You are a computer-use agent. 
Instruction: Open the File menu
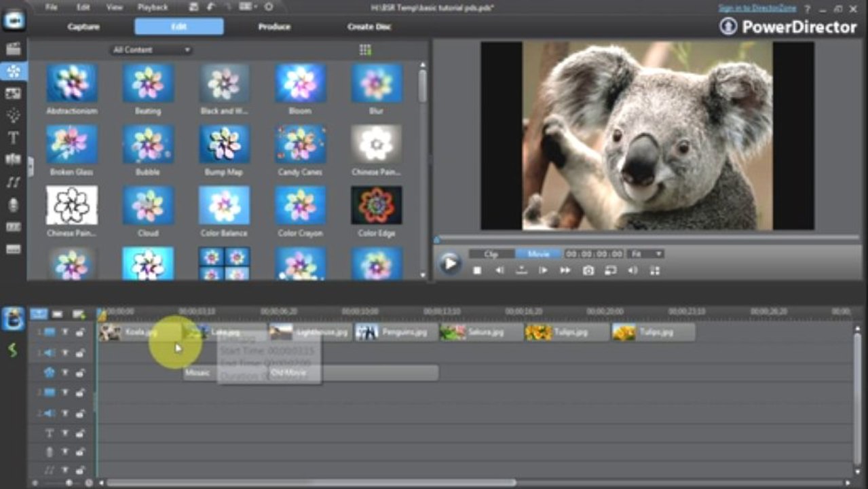click(x=51, y=7)
